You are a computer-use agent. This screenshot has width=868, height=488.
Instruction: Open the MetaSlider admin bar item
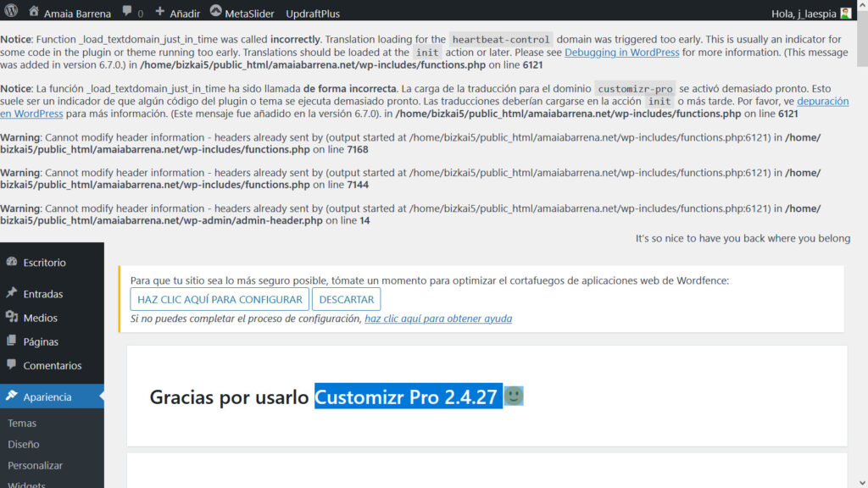tap(242, 14)
